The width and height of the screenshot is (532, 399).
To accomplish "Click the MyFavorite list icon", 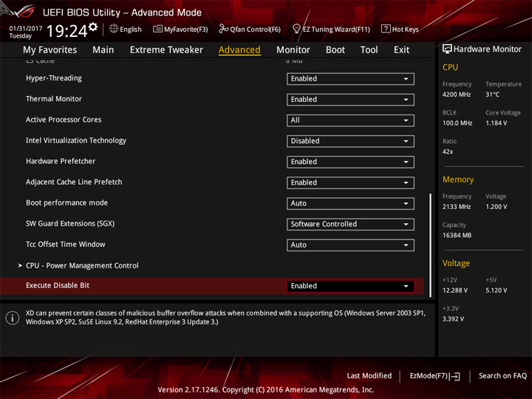I will pyautogui.click(x=157, y=29).
